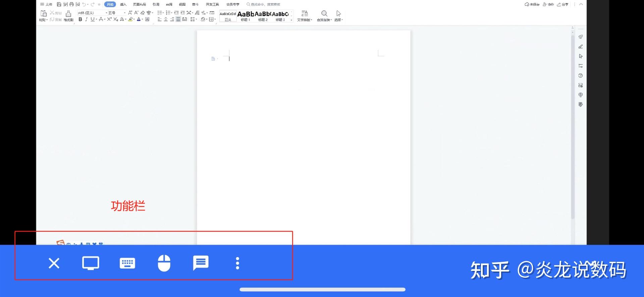Increase font size with the A+ icon
This screenshot has height=297, width=644.
(x=130, y=12)
